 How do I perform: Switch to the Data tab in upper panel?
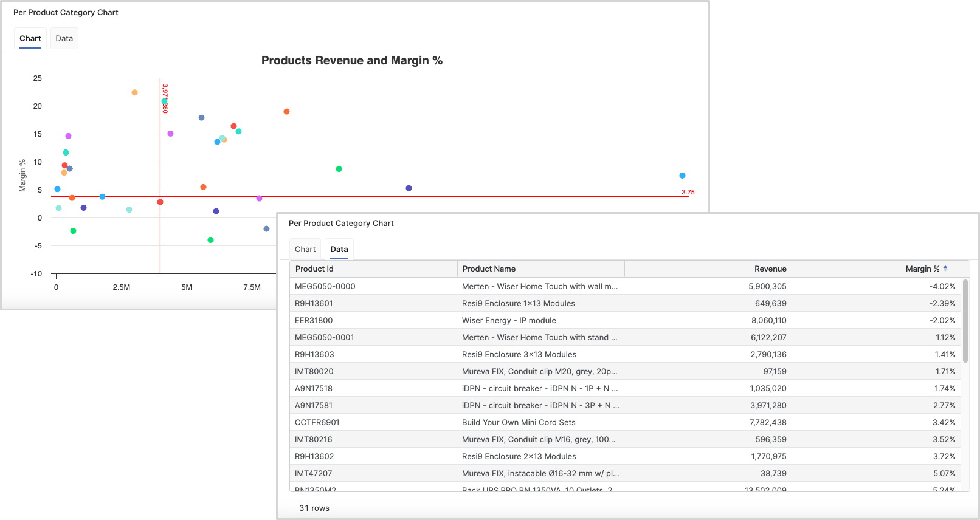coord(64,38)
